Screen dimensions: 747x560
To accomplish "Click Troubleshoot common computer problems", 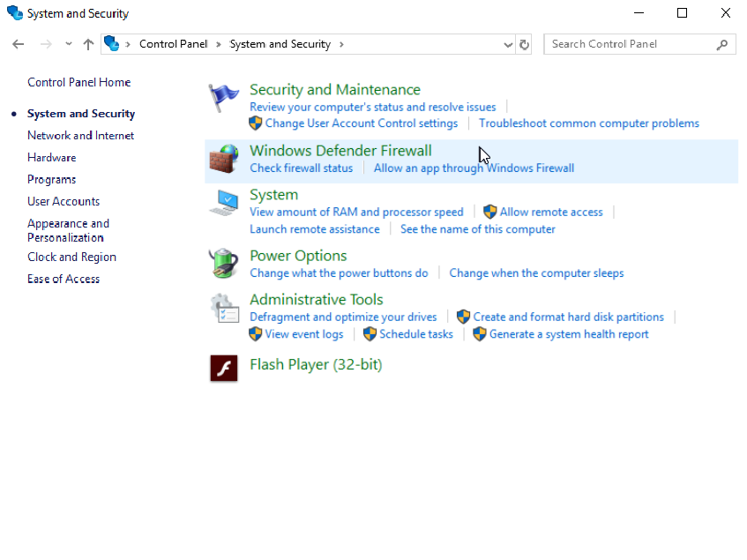I will pos(589,123).
